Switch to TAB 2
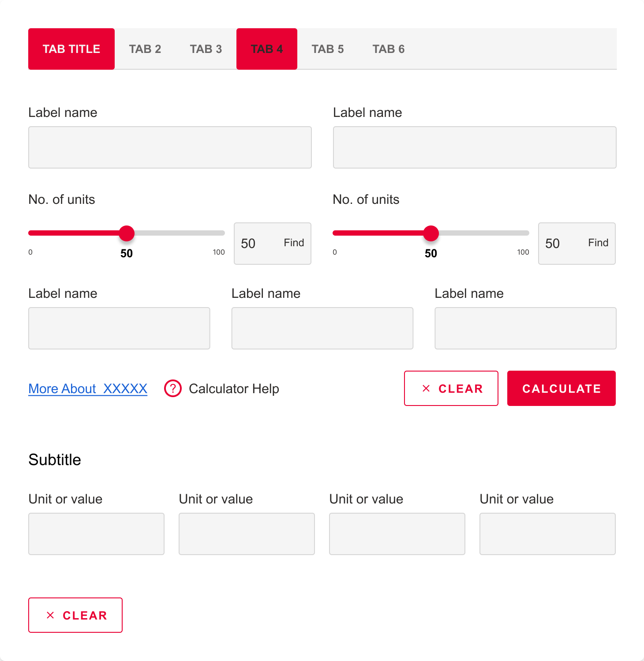 [145, 49]
